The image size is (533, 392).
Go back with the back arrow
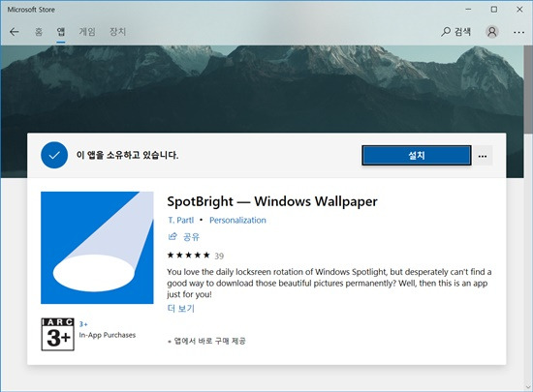click(15, 32)
